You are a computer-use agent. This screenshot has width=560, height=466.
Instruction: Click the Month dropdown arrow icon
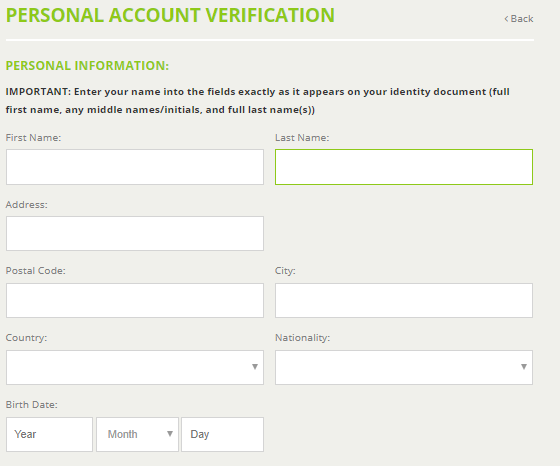pyautogui.click(x=170, y=434)
